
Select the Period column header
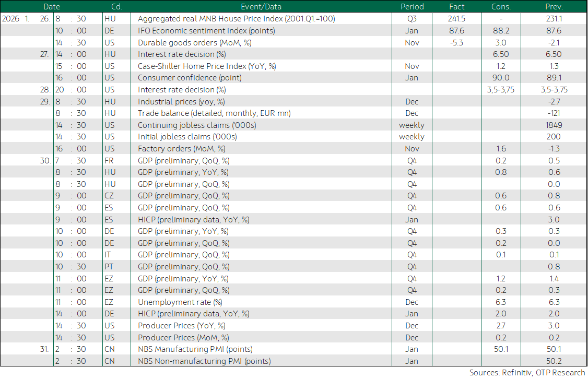pos(412,6)
